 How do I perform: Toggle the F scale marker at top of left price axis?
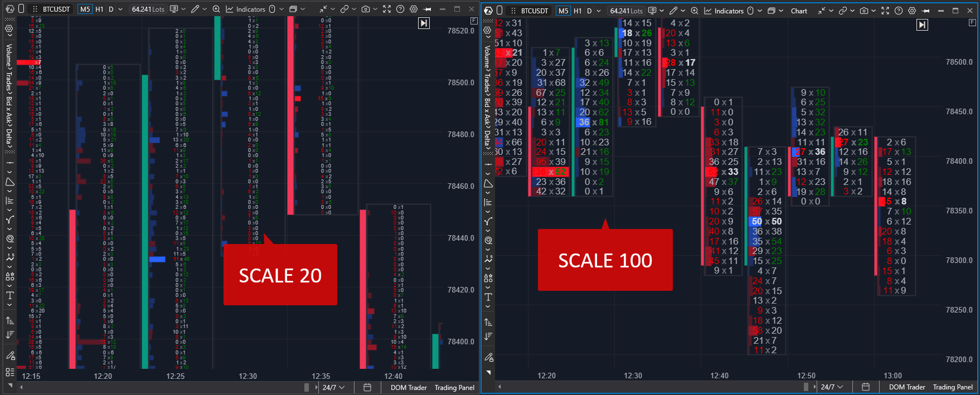tap(474, 21)
